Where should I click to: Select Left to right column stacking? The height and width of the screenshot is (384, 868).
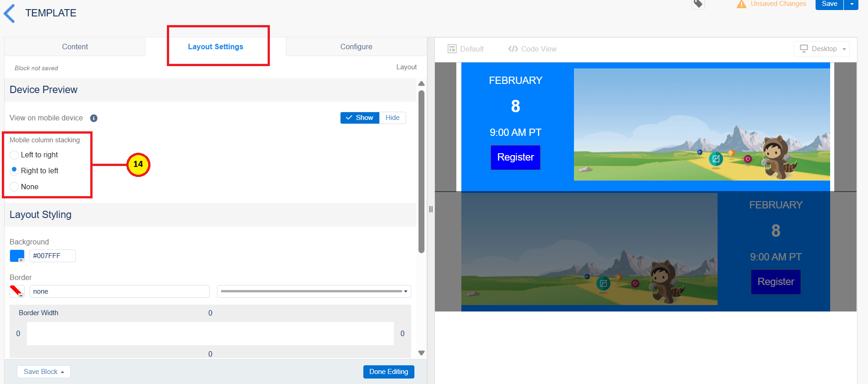pyautogui.click(x=15, y=155)
